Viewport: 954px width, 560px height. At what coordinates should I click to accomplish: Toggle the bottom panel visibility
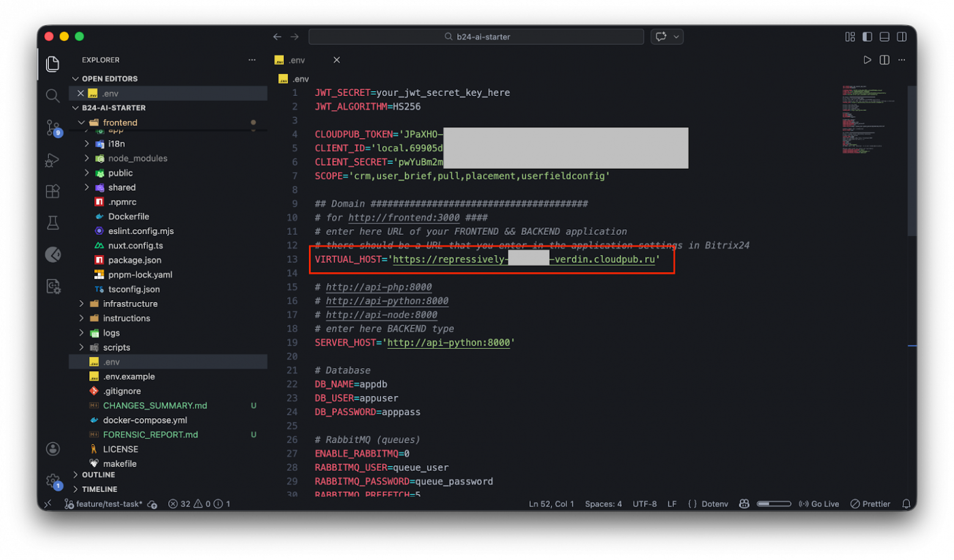click(884, 37)
